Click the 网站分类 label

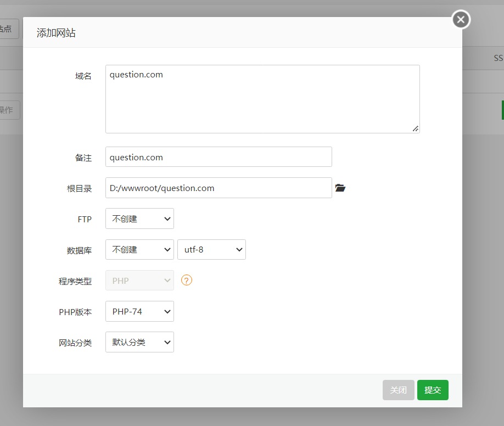click(75, 343)
